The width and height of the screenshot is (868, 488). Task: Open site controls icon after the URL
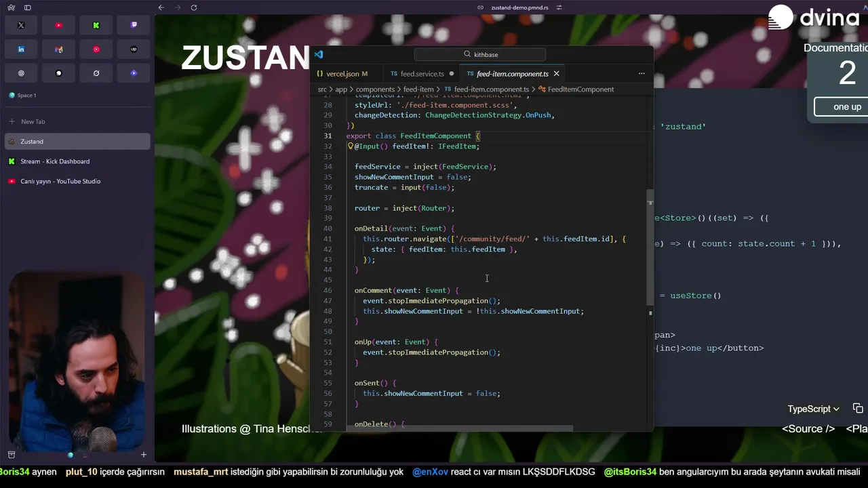[559, 7]
